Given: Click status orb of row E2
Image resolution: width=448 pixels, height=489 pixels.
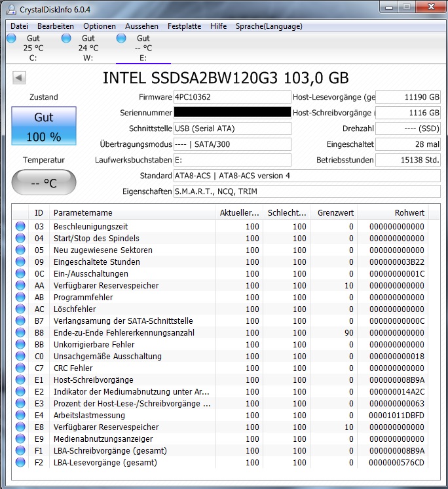Looking at the screenshot, I should [x=20, y=391].
